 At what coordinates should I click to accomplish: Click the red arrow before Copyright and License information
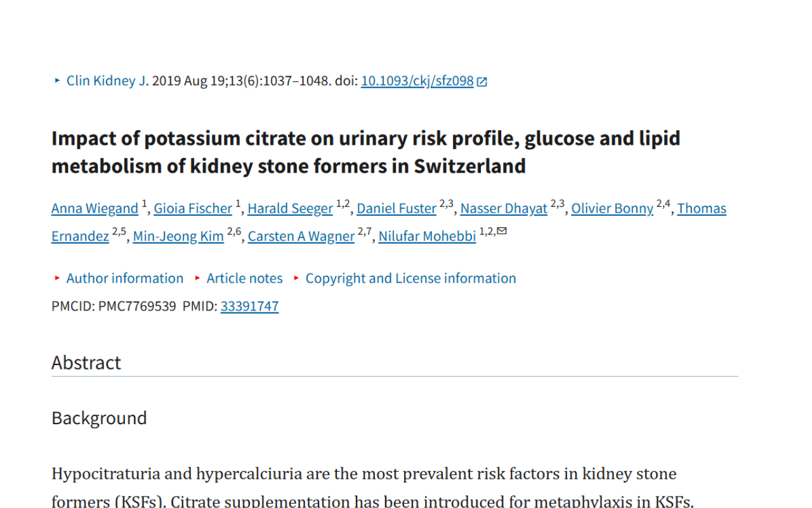(x=296, y=278)
